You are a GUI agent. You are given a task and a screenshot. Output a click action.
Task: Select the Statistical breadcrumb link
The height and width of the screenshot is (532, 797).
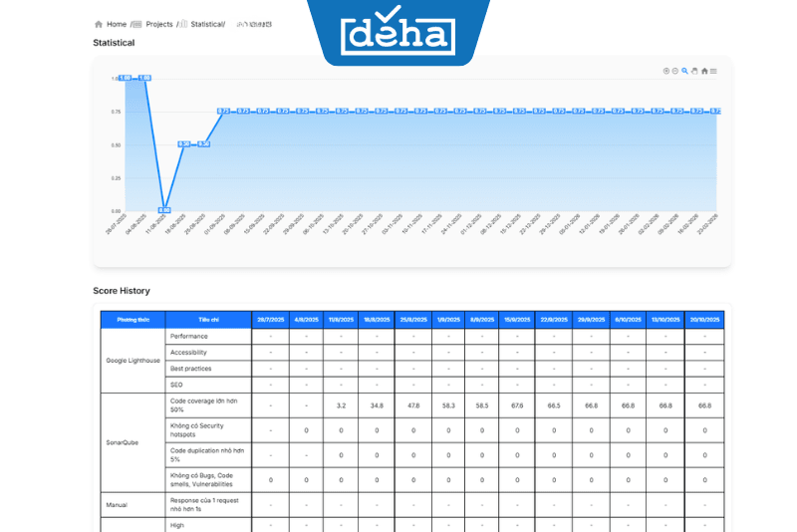click(x=207, y=24)
